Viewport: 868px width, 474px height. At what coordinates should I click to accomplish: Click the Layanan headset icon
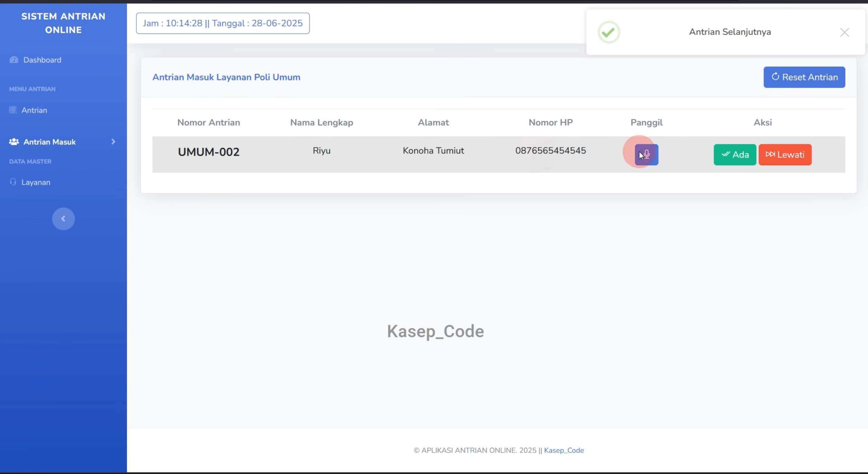pyautogui.click(x=13, y=182)
